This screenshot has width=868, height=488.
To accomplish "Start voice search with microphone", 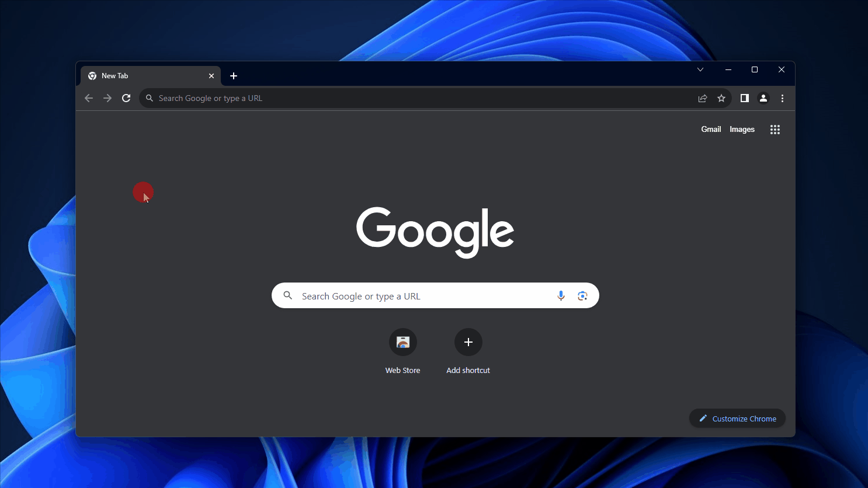I will 561,296.
